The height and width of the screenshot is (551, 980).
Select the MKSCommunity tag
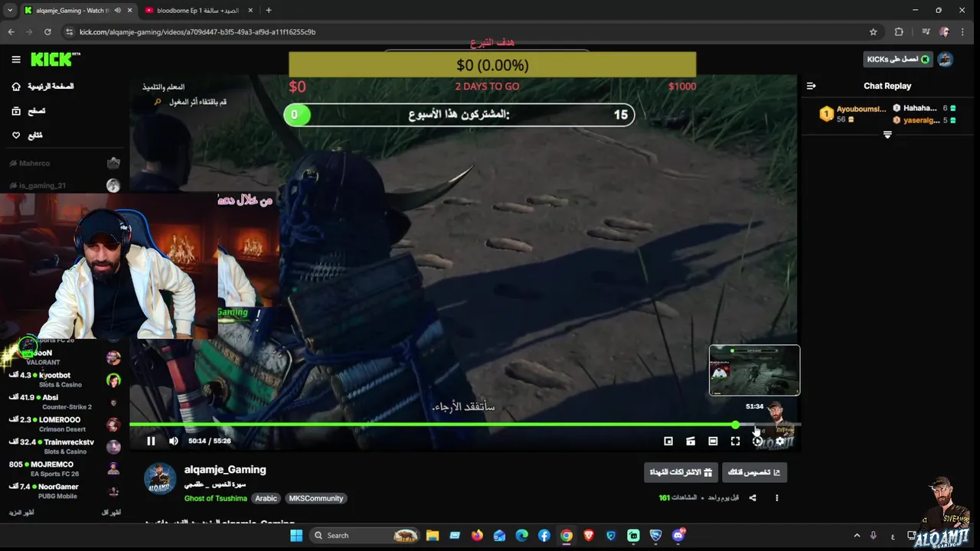315,498
